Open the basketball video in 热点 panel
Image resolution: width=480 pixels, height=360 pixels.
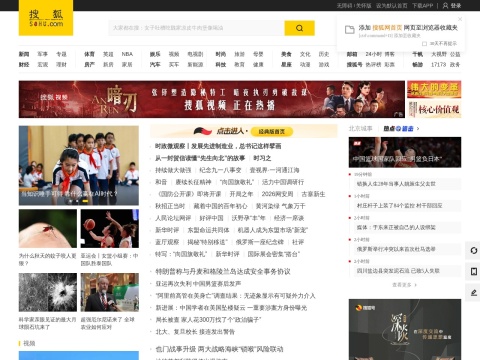click(x=405, y=152)
